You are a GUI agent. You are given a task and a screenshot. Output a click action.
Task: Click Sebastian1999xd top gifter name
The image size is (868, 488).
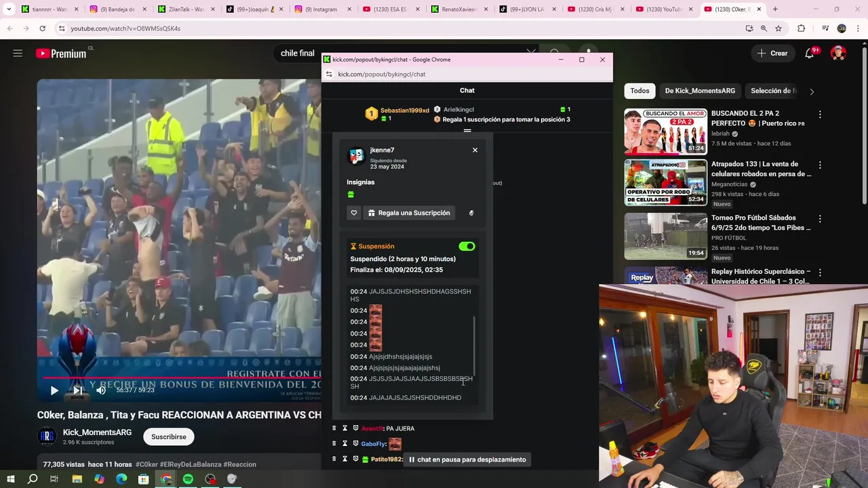click(x=404, y=110)
